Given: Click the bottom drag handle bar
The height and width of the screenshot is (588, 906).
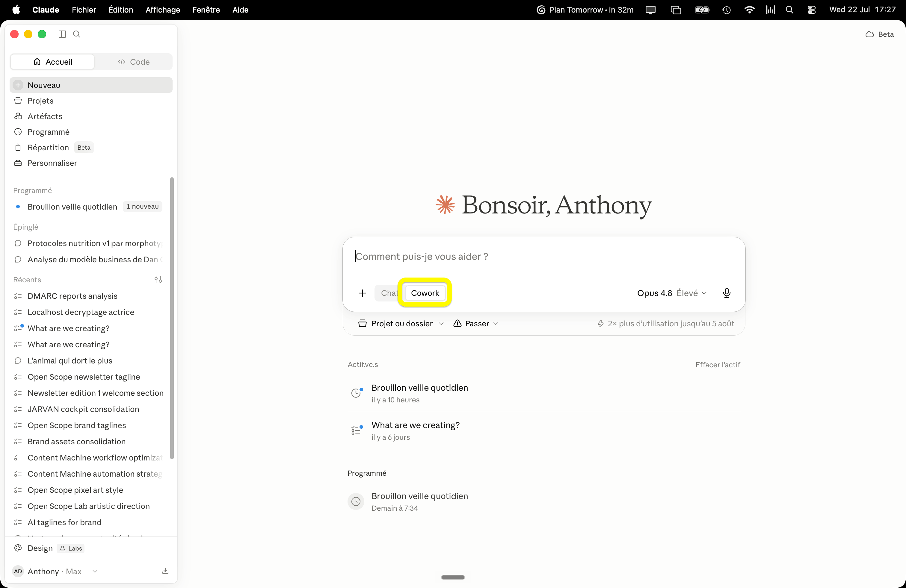Looking at the screenshot, I should tap(453, 577).
